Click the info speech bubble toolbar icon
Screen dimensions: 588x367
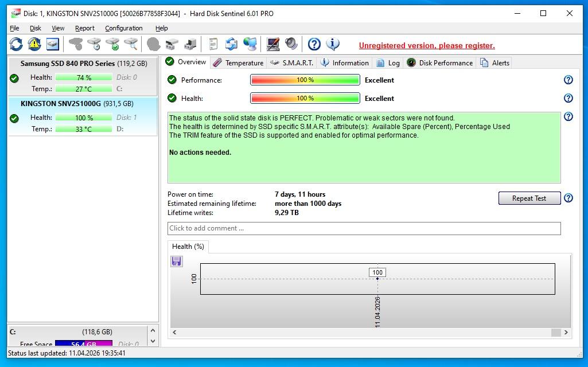click(x=333, y=44)
